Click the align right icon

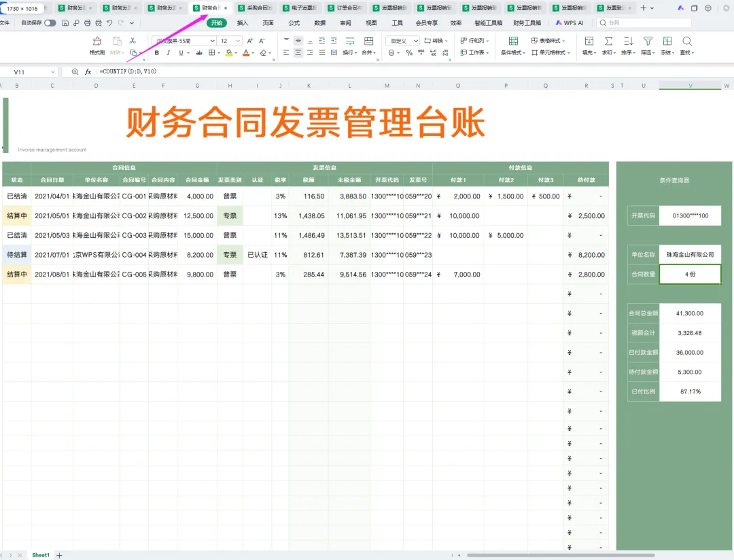(310, 53)
